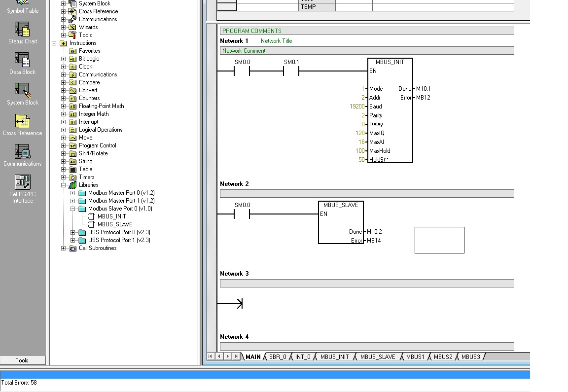Click the Tools button in sidebar
Screen dimensions: 568x392
click(x=22, y=360)
